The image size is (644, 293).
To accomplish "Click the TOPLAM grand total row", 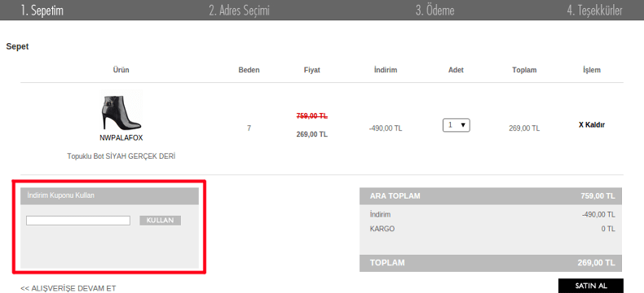I will (491, 263).
